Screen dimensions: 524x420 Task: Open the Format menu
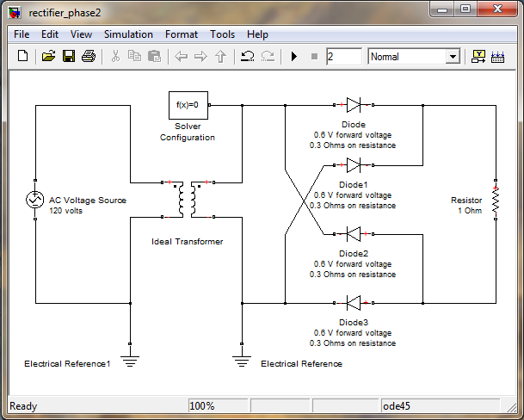[x=182, y=34]
